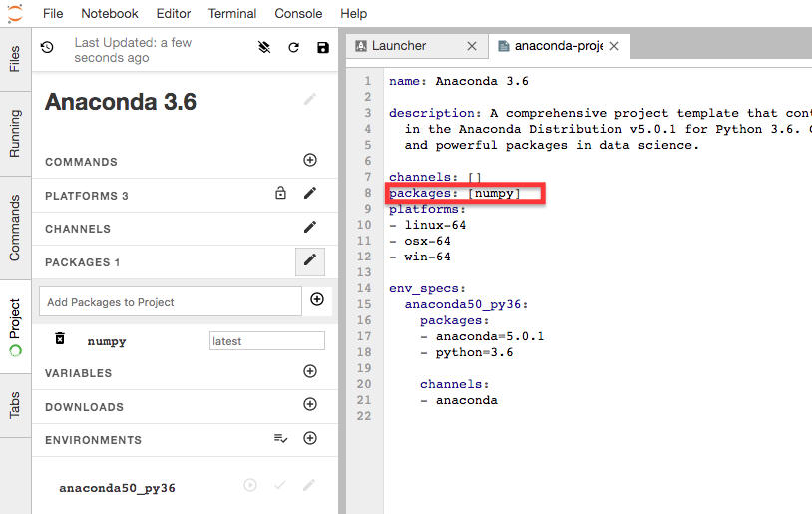
Task: Add a new command with plus icon
Action: 310,161
